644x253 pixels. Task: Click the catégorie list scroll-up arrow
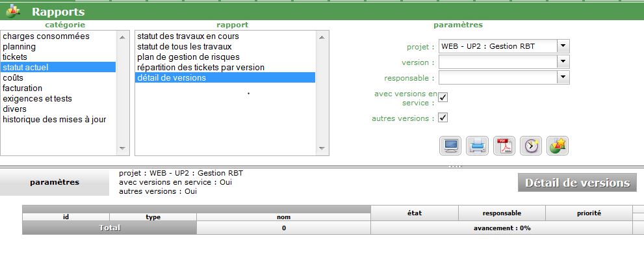[122, 37]
